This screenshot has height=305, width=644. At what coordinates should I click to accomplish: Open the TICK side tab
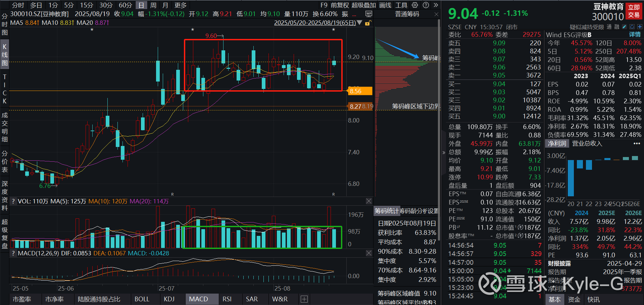[5, 89]
